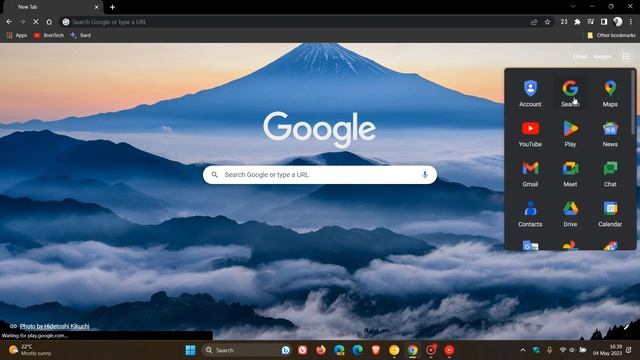Image resolution: width=640 pixels, height=360 pixels.
Task: Close the New Tab tab
Action: (96, 7)
